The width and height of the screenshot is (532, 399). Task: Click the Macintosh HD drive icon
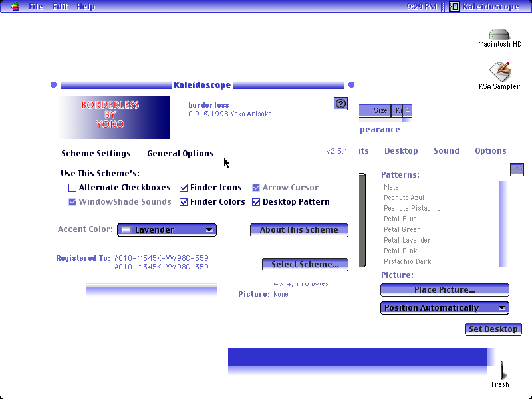pyautogui.click(x=499, y=35)
